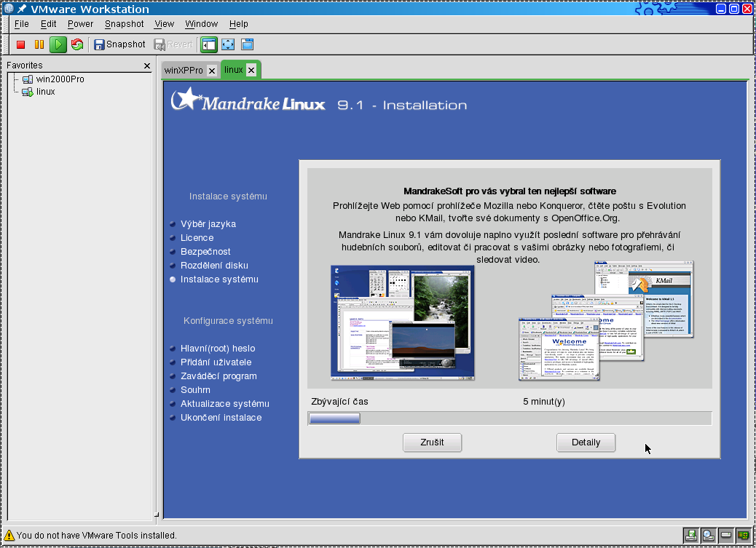
Task: Click the Favorites panel resize grip
Action: tap(156, 515)
